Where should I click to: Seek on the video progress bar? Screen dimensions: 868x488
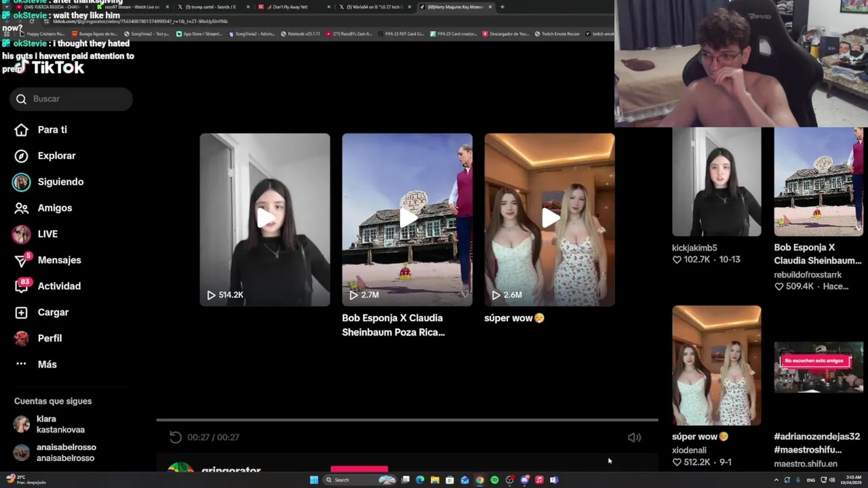tap(407, 420)
